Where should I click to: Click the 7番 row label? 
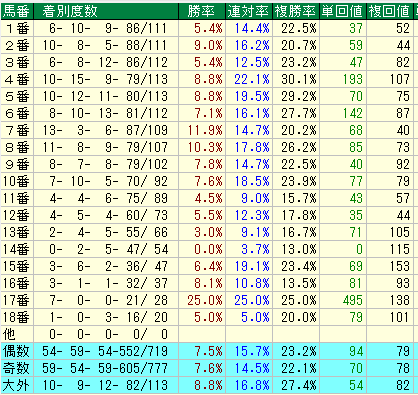point(17,130)
